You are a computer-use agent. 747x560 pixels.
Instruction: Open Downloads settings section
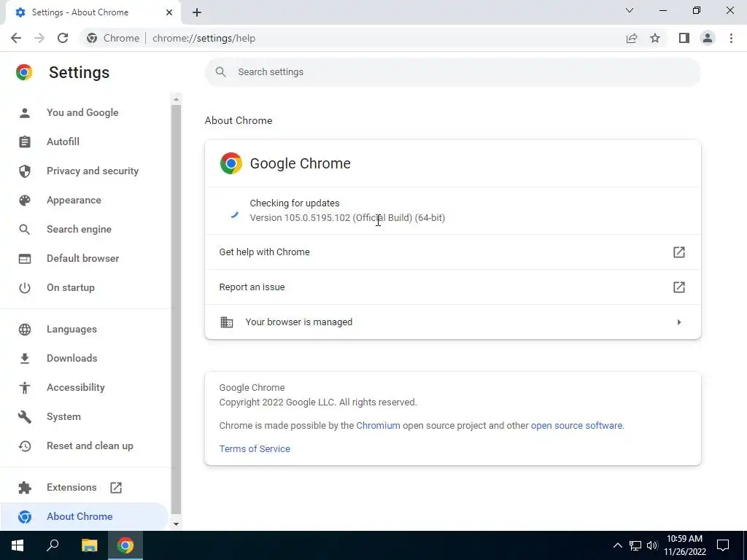[72, 358]
